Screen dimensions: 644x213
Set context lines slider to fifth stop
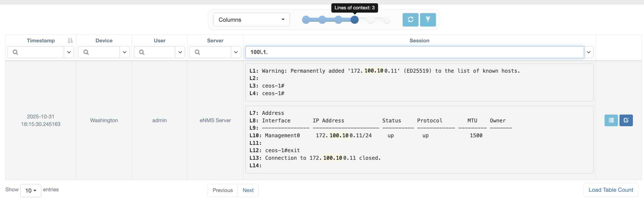click(371, 20)
